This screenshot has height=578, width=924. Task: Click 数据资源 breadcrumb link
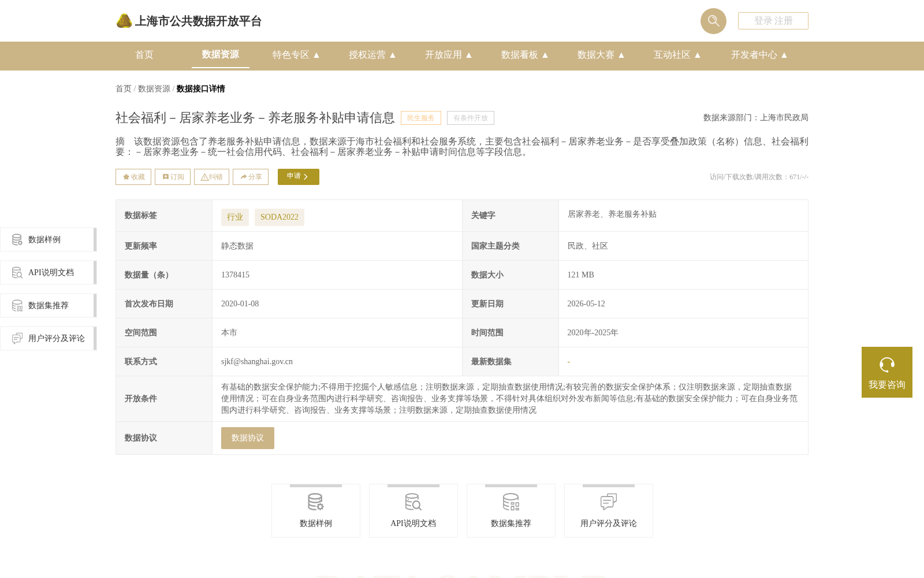pyautogui.click(x=154, y=88)
